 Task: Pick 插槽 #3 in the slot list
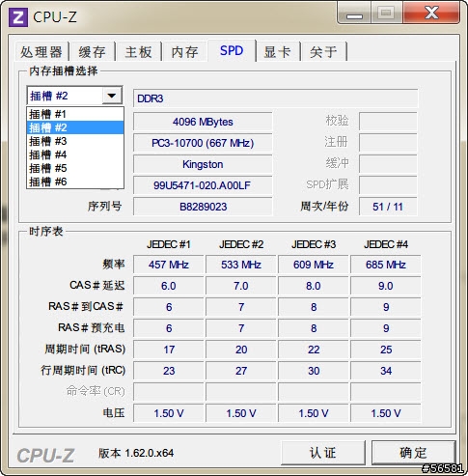75,141
